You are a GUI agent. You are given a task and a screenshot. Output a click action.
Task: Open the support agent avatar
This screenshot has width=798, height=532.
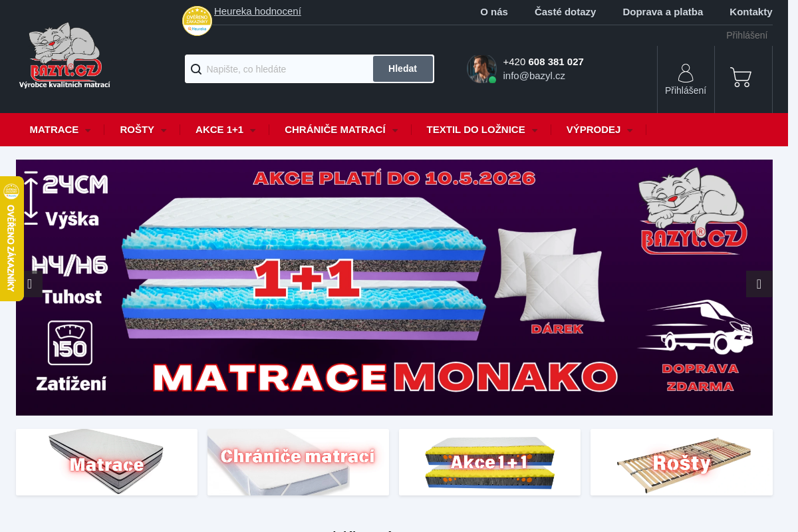point(481,68)
